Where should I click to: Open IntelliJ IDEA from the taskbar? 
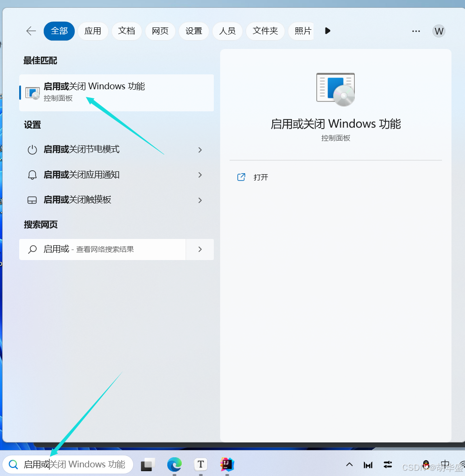click(227, 464)
